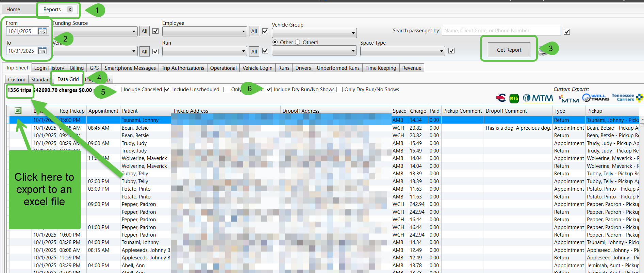Switch to the Billing tab
Viewport: 644px width, 273px height.
(x=77, y=68)
